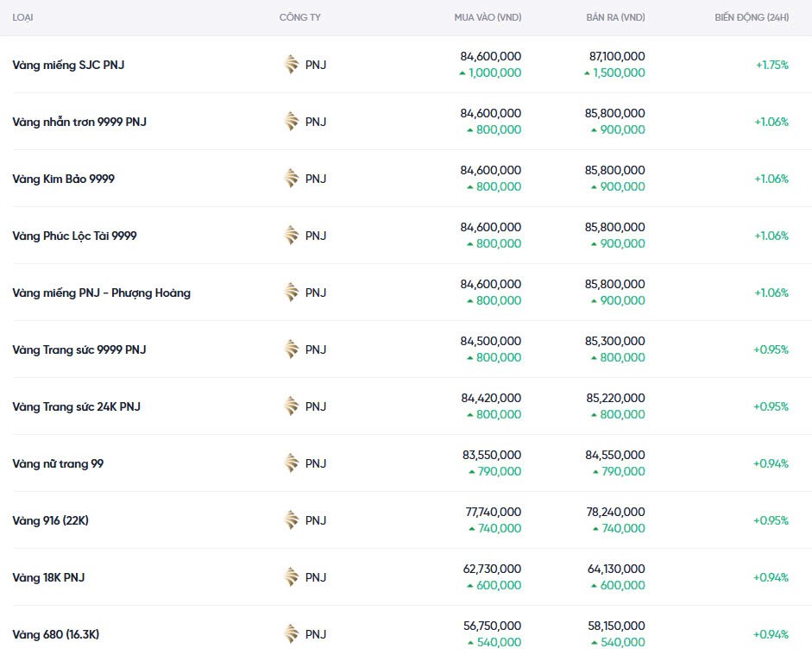Image resolution: width=812 pixels, height=661 pixels.
Task: Click the 87,100,000 sell price
Action: tap(615, 56)
